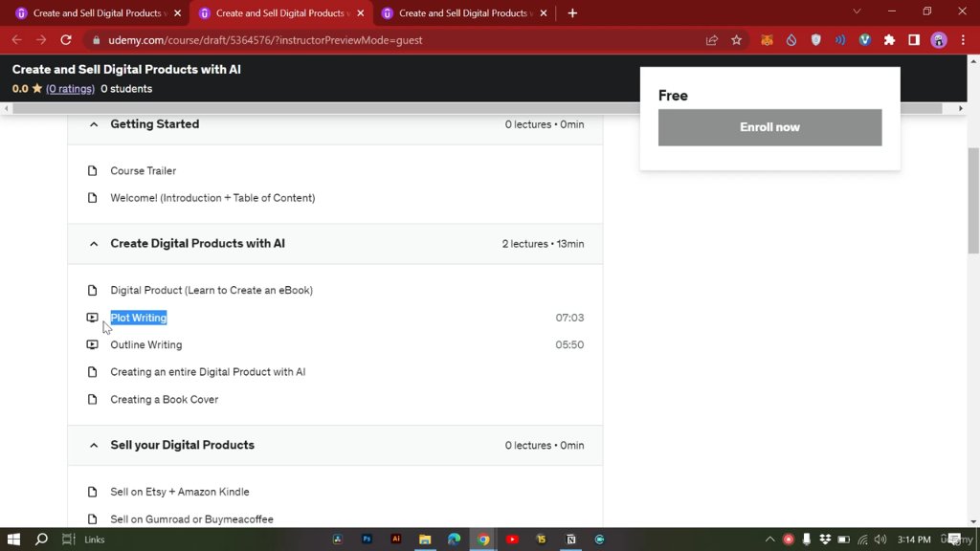The image size is (980, 551).
Task: Open Microsoft Edge from the taskbar
Action: [x=454, y=540]
